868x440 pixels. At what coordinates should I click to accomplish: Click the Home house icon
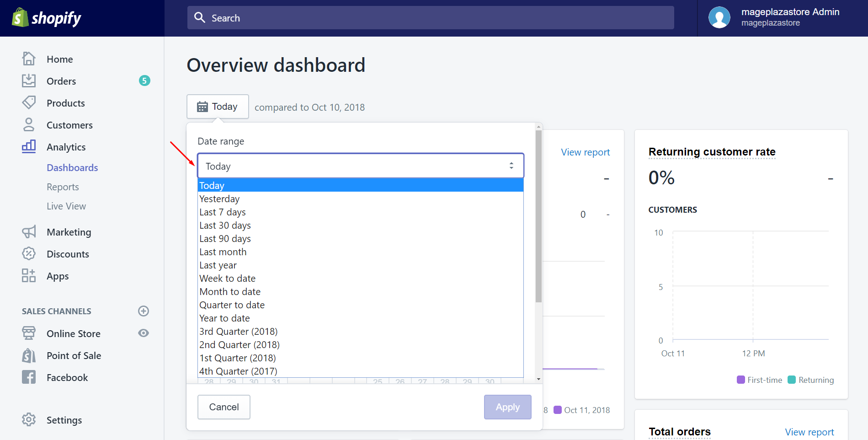(x=29, y=59)
